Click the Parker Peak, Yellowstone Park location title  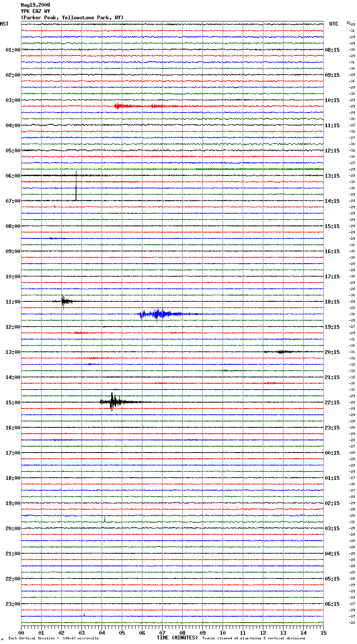click(72, 18)
